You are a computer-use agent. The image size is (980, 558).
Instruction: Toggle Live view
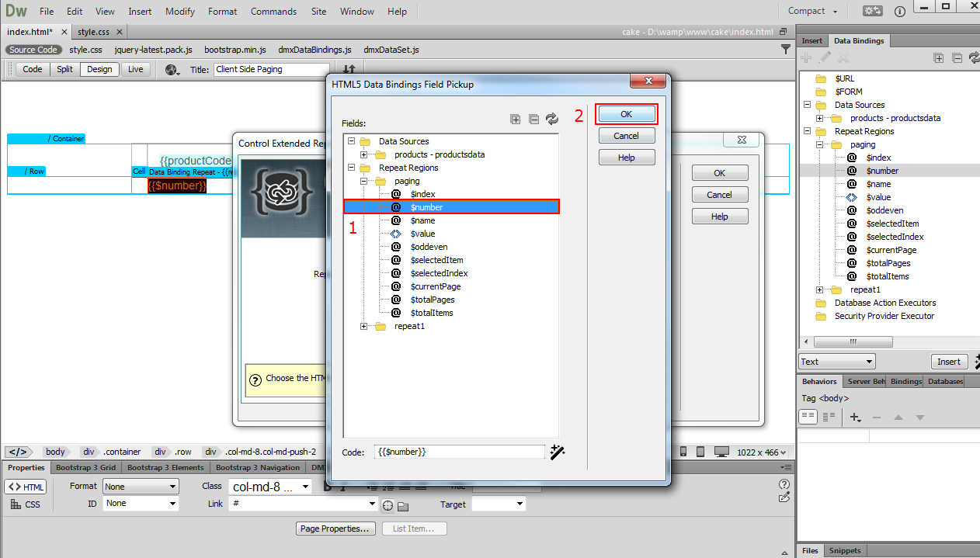coord(136,69)
